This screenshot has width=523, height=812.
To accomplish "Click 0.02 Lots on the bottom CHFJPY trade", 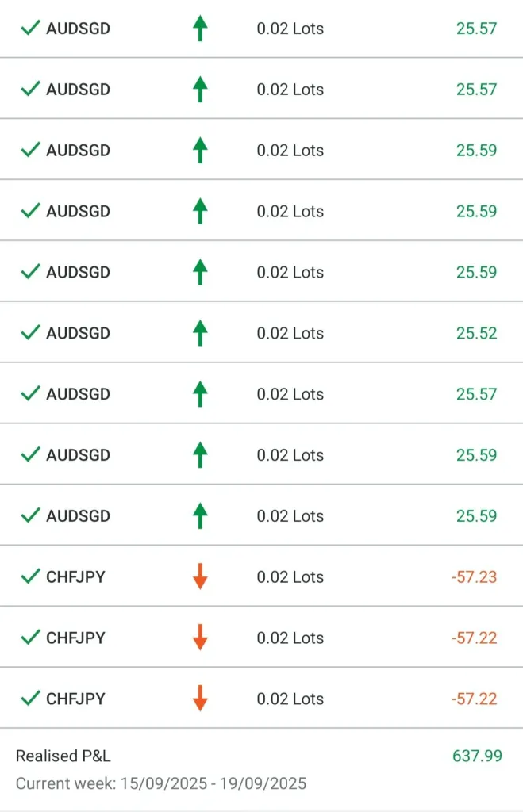I will click(290, 699).
